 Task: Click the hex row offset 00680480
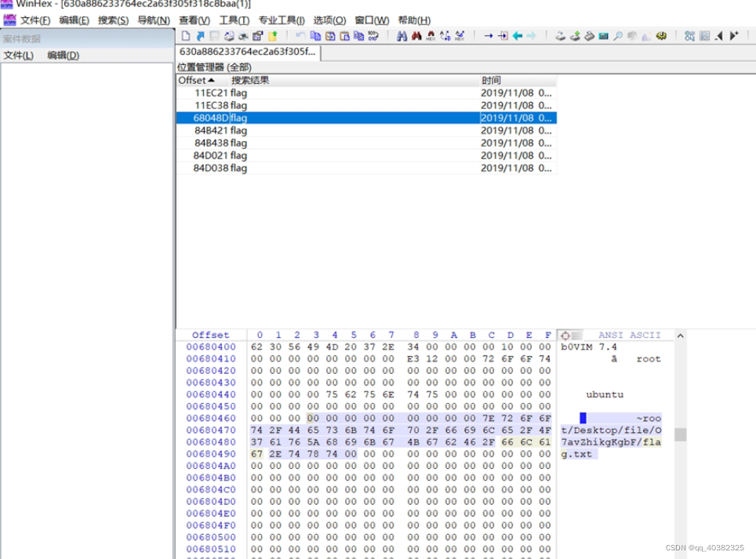point(211,442)
